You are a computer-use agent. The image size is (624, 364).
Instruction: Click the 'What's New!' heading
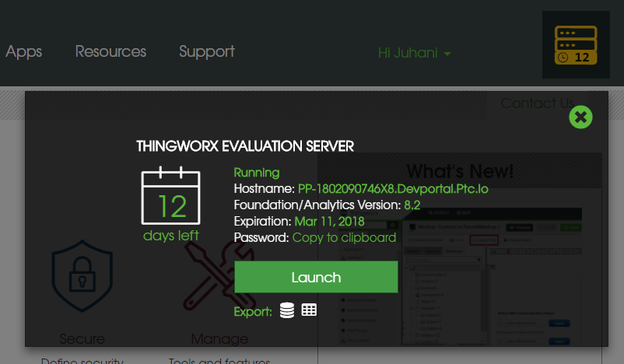460,171
